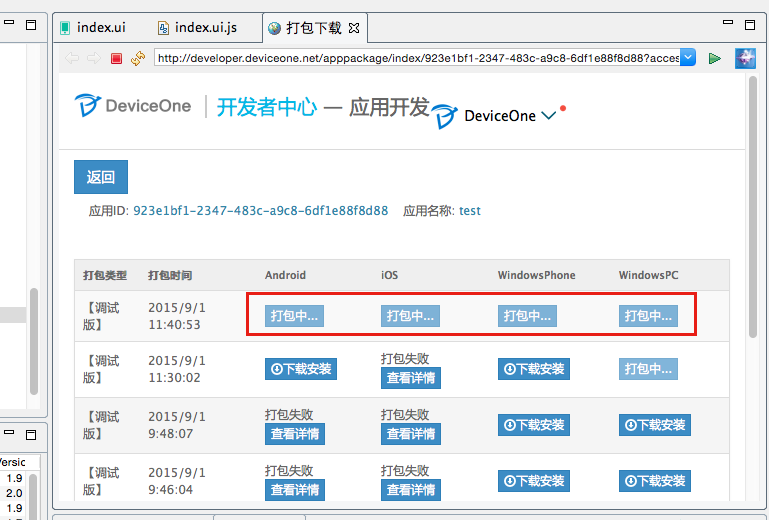This screenshot has height=520, width=769.
Task: Click the web page vertical scrollbar
Action: (x=753, y=206)
